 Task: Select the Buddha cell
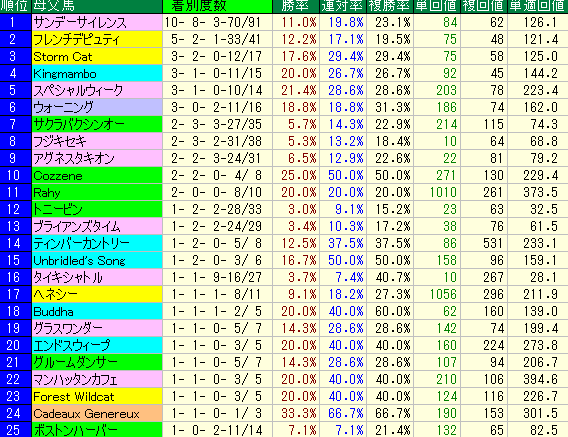(97, 311)
